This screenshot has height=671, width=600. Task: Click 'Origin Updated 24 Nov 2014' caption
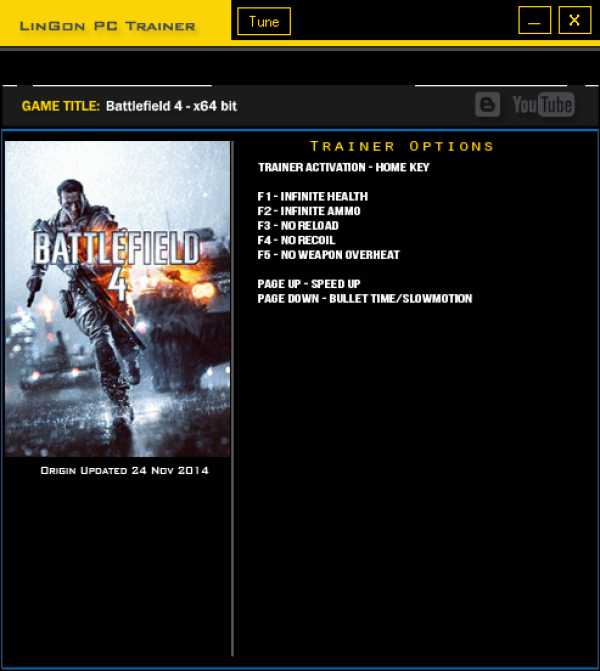(125, 470)
